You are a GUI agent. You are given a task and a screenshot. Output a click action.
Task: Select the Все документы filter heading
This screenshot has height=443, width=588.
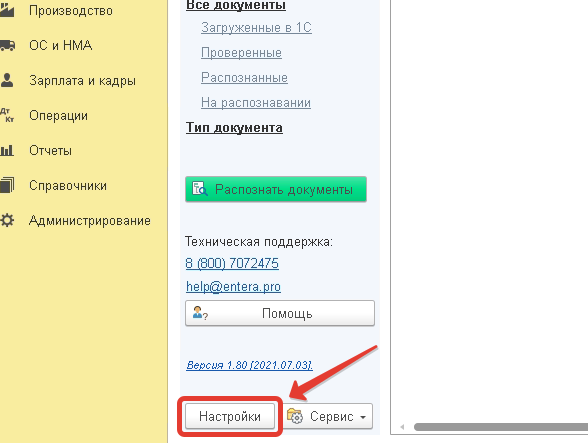click(236, 5)
